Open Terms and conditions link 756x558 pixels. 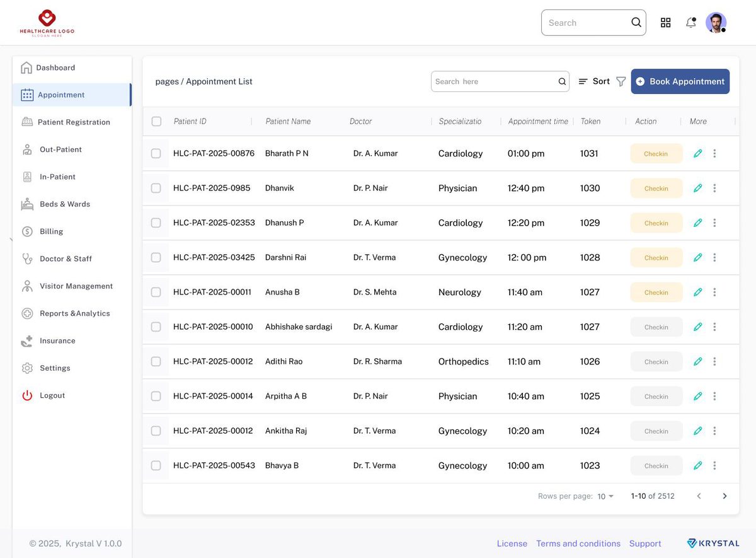(x=578, y=543)
